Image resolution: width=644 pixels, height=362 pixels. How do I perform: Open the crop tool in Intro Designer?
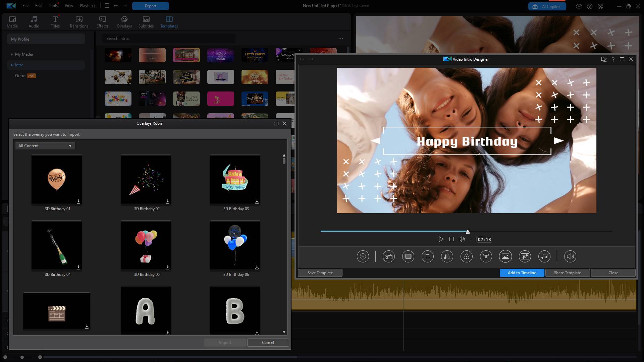[427, 257]
